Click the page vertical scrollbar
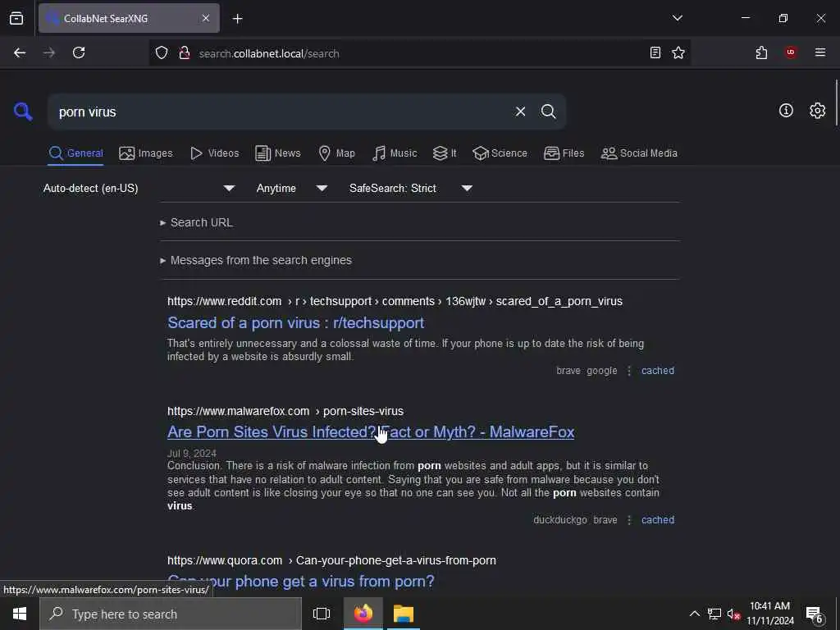 pyautogui.click(x=836, y=102)
